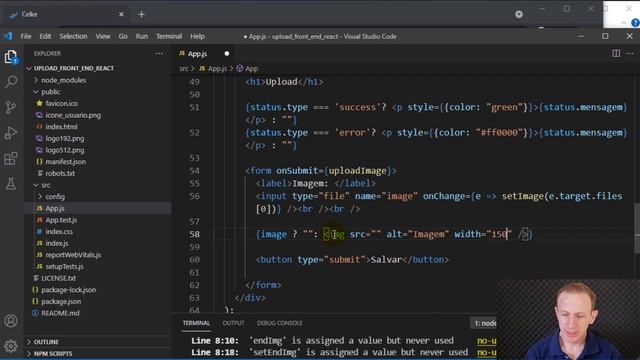Open the Edit menu
Image resolution: width=640 pixels, height=360 pixels.
[x=45, y=36]
